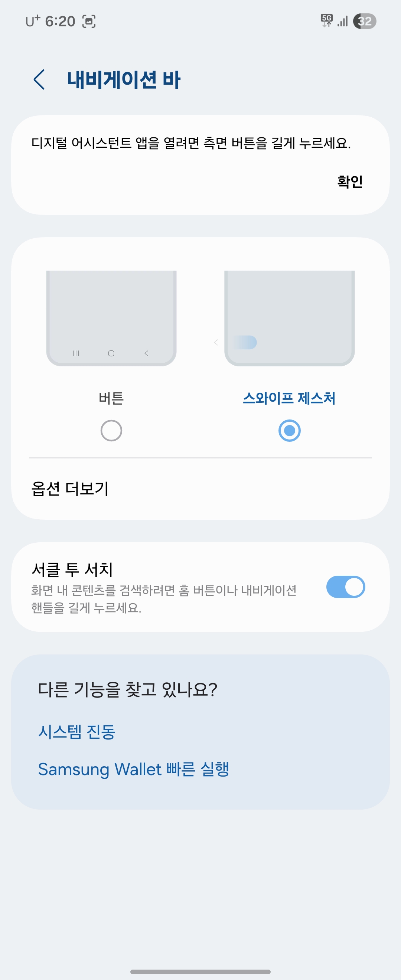Tap the home icon in 버튼 preview
This screenshot has height=980, width=401.
click(x=111, y=353)
